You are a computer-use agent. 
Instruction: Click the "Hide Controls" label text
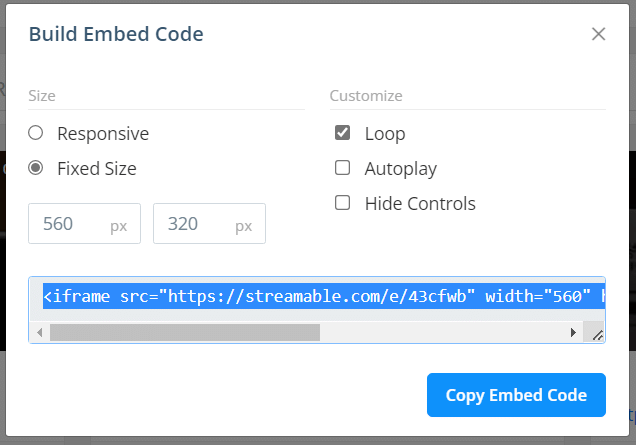click(420, 203)
